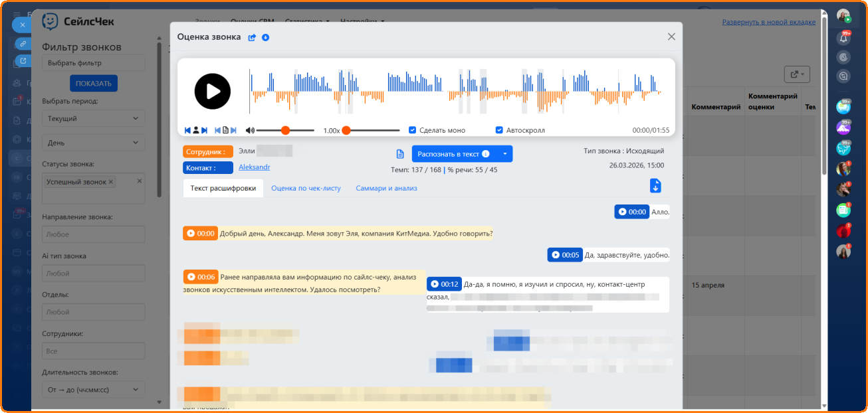Skip to the next transcript phrase
This screenshot has width=868, height=413.
coord(233,130)
